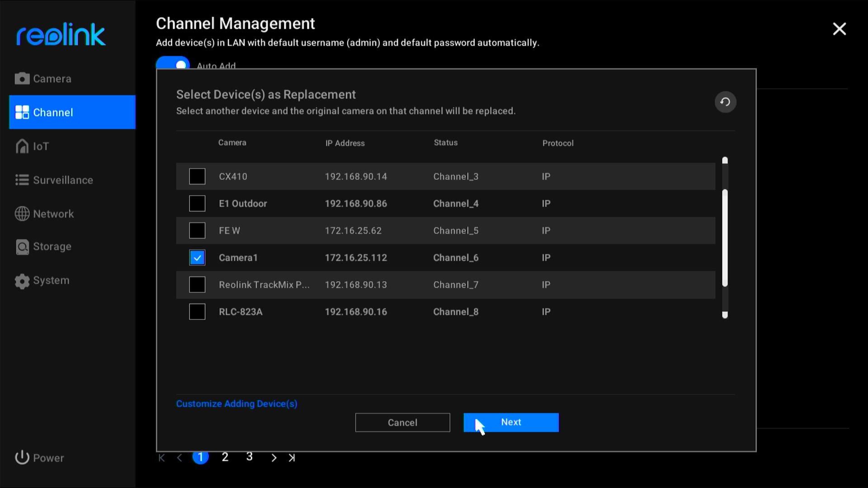Viewport: 868px width, 488px height.
Task: Click IP address 192.168.90.16
Action: (356, 312)
